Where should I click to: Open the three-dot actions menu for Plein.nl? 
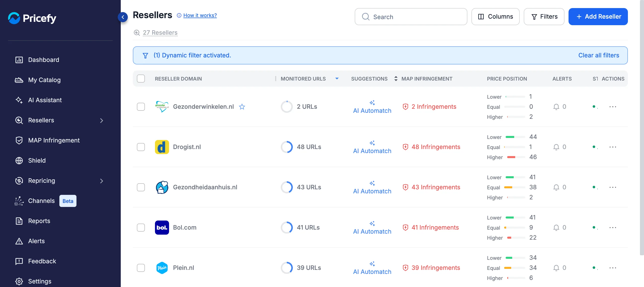click(x=613, y=268)
